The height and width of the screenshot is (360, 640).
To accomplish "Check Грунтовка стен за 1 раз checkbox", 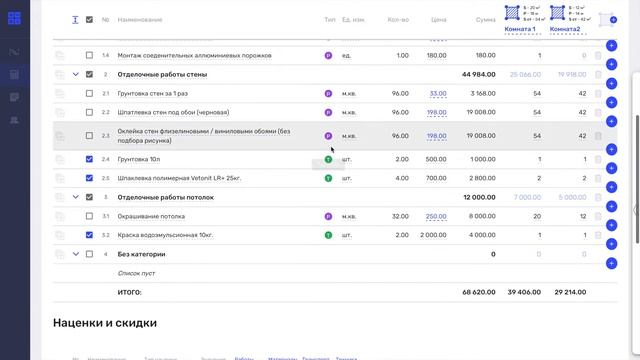I will pyautogui.click(x=89, y=93).
